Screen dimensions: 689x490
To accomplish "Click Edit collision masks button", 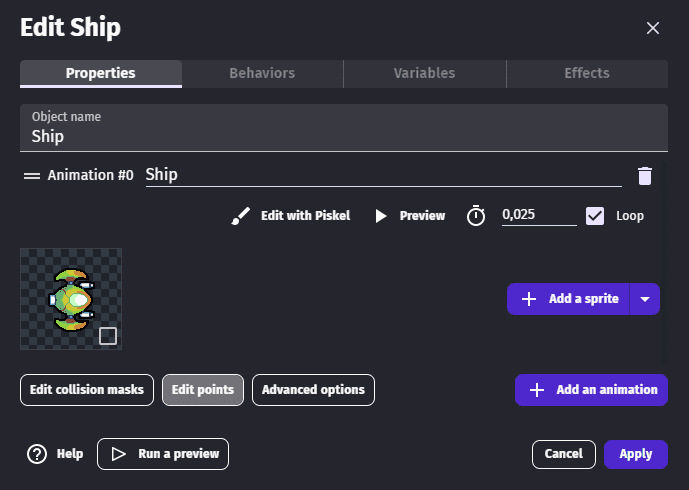I will click(x=87, y=390).
